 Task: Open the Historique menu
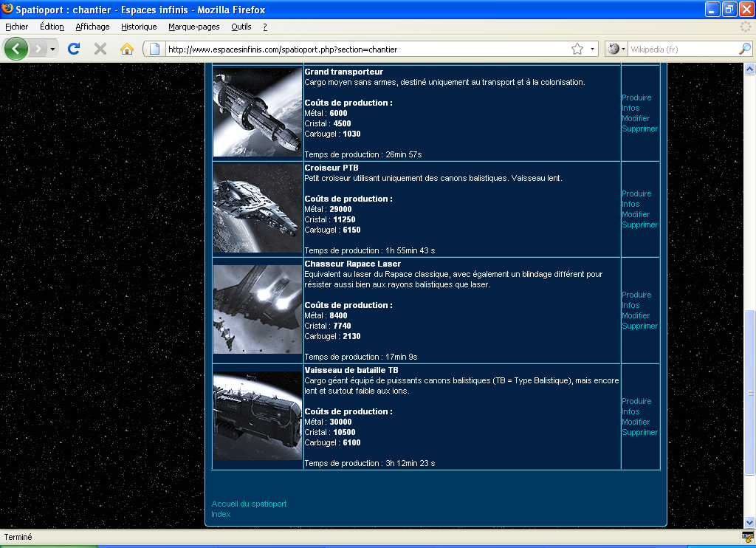[139, 27]
